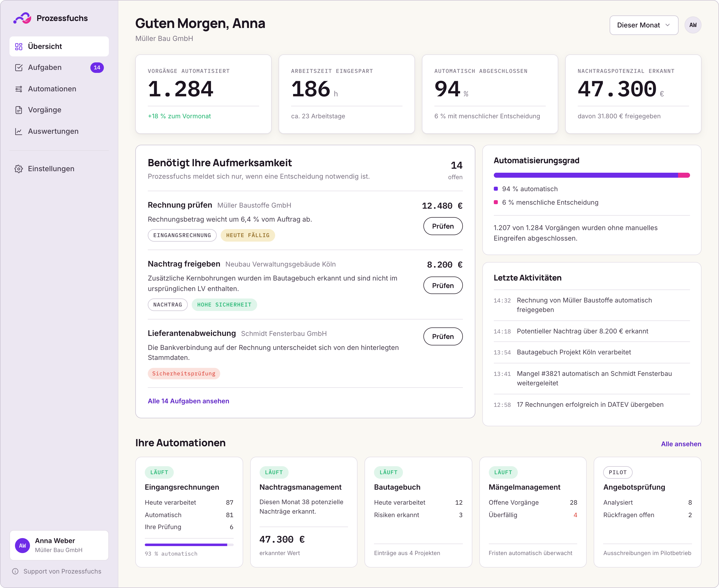Click the Vorgänge document icon
The height and width of the screenshot is (588, 719).
pos(19,110)
